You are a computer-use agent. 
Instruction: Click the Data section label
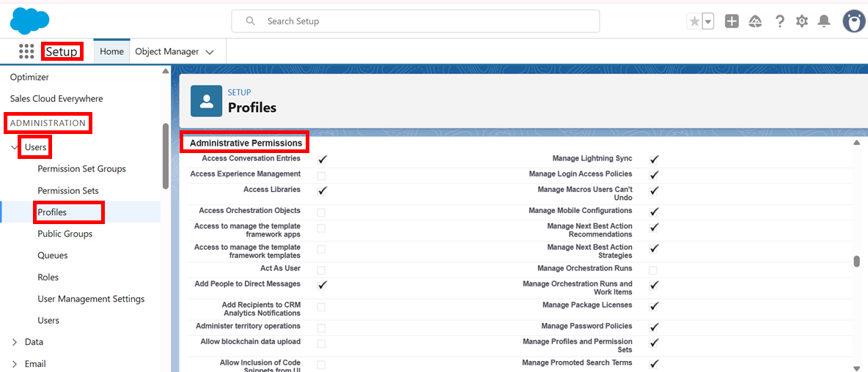click(x=34, y=342)
